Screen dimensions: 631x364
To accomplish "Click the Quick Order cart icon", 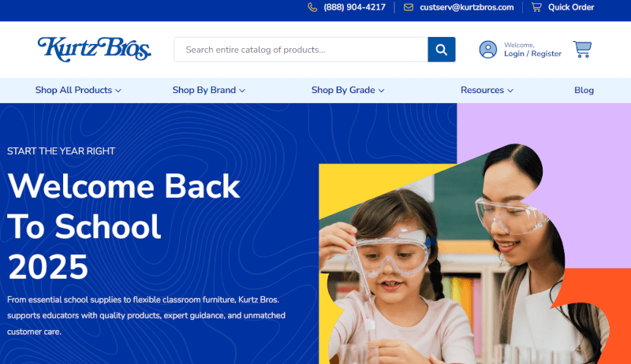I will coord(536,7).
